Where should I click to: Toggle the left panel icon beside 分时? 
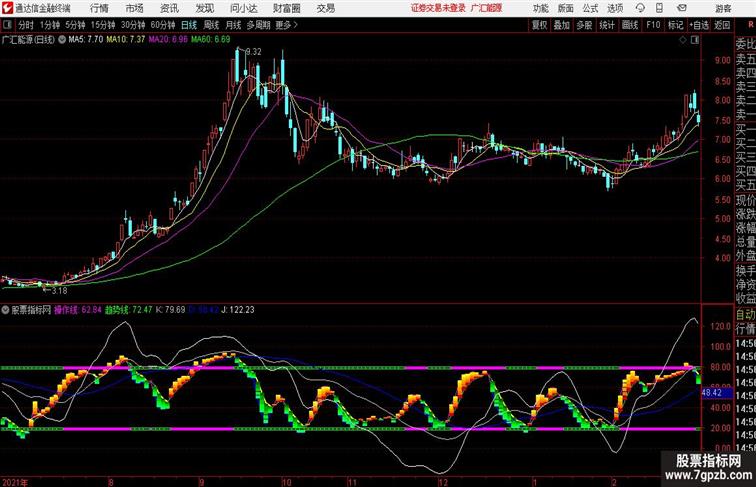(x=7, y=25)
